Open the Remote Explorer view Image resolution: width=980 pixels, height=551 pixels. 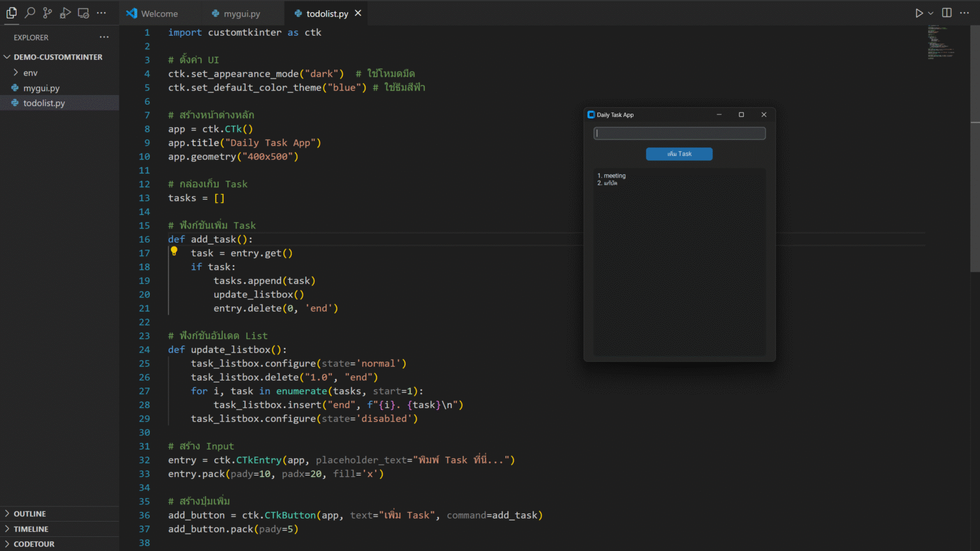(x=83, y=12)
